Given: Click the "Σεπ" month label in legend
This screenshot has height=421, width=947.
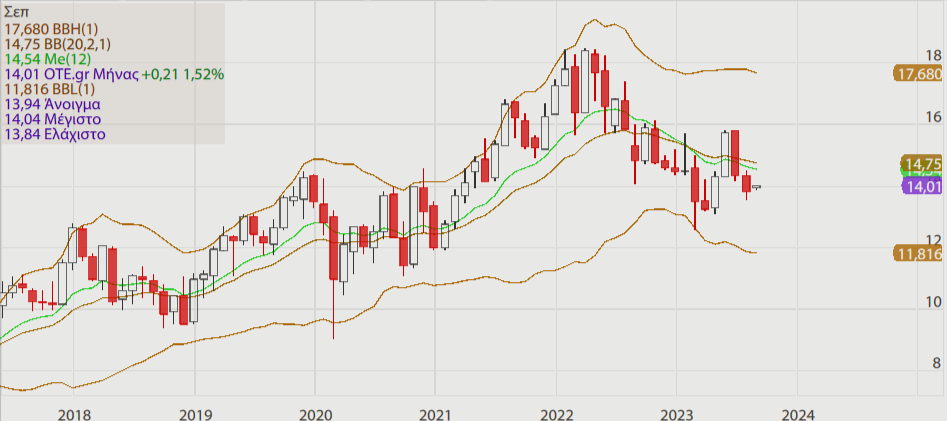Looking at the screenshot, I should pos(17,13).
